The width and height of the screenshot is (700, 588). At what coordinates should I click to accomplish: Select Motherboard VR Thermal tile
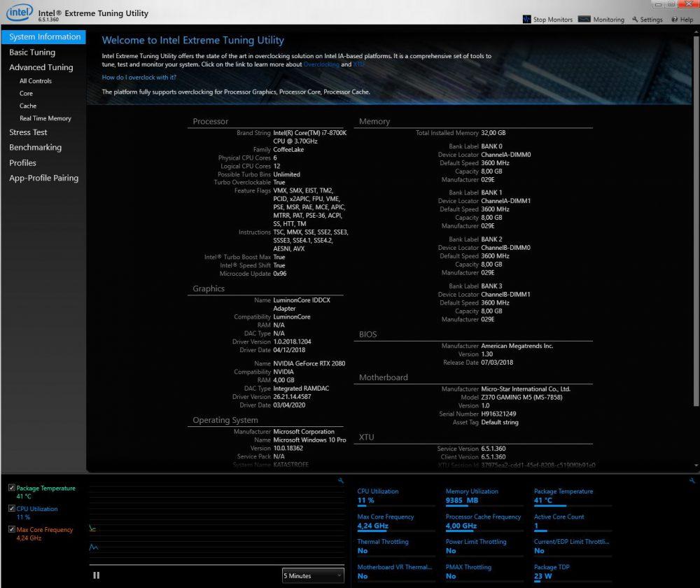click(395, 572)
